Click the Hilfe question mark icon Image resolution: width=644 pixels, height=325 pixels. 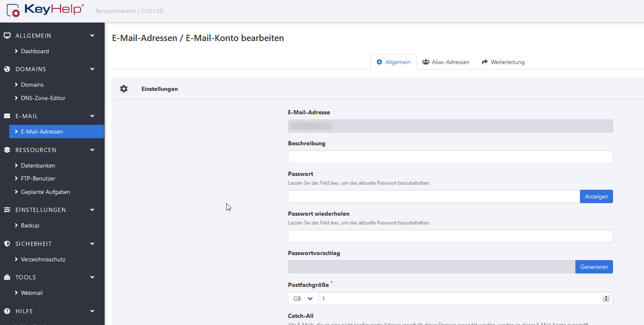click(7, 311)
